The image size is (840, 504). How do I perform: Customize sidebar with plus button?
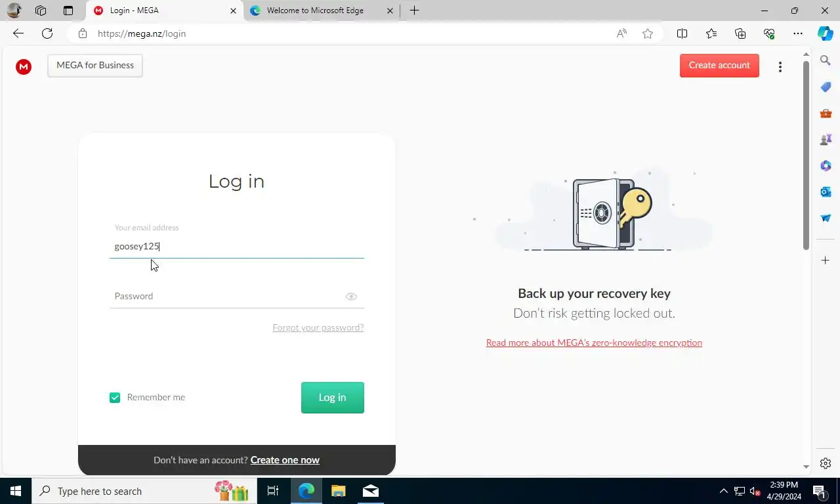[x=826, y=261]
